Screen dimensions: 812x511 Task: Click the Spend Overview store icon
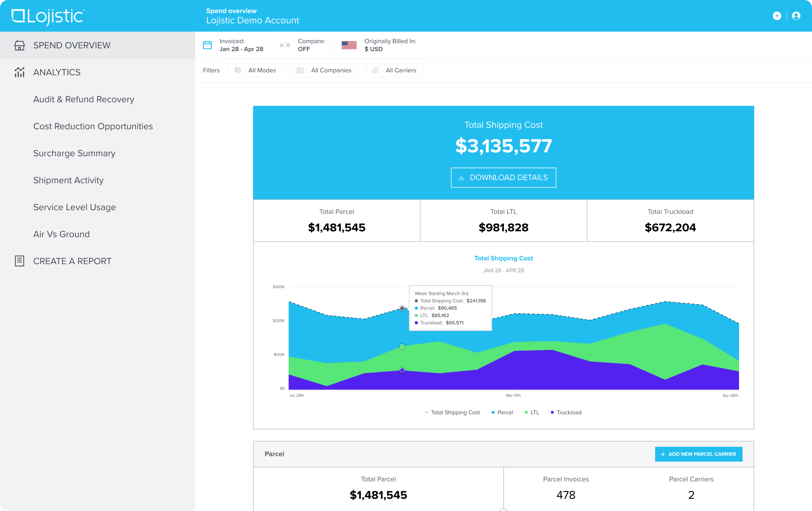(x=19, y=45)
